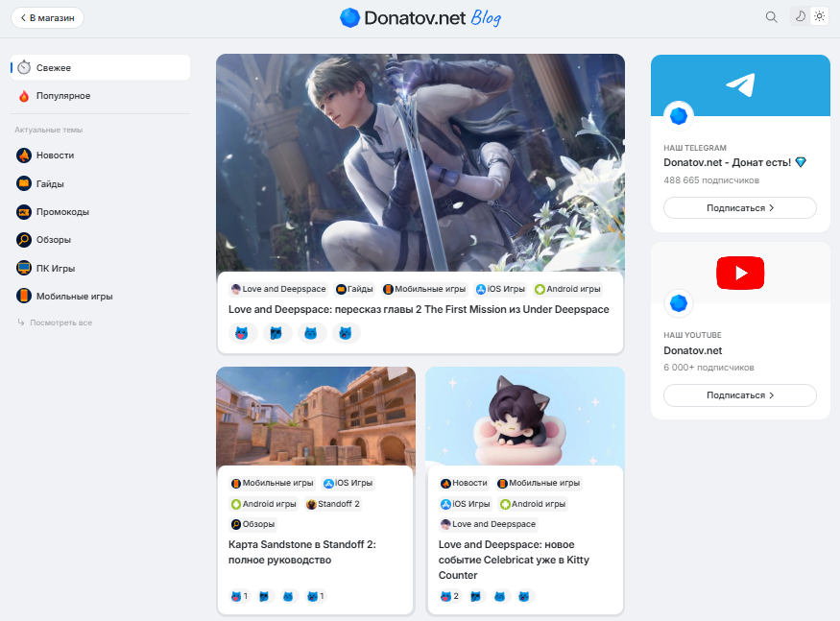Open the 'Обзоры' topic

[54, 240]
